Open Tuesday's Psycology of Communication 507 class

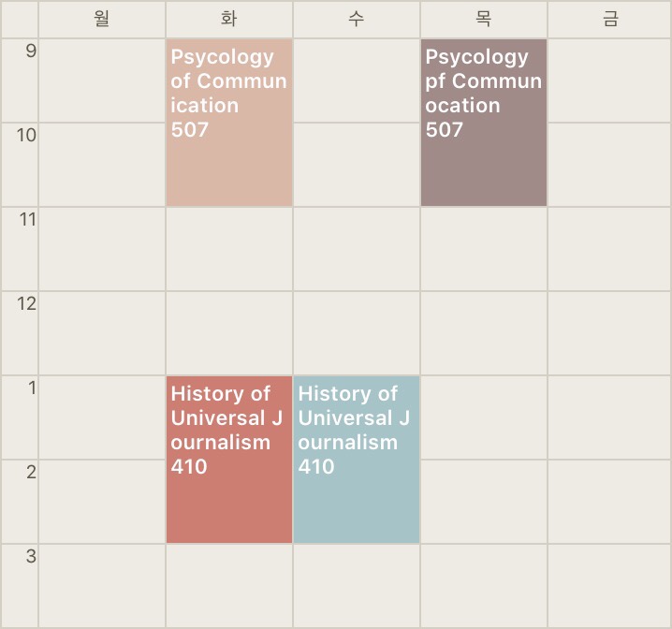pos(229,123)
